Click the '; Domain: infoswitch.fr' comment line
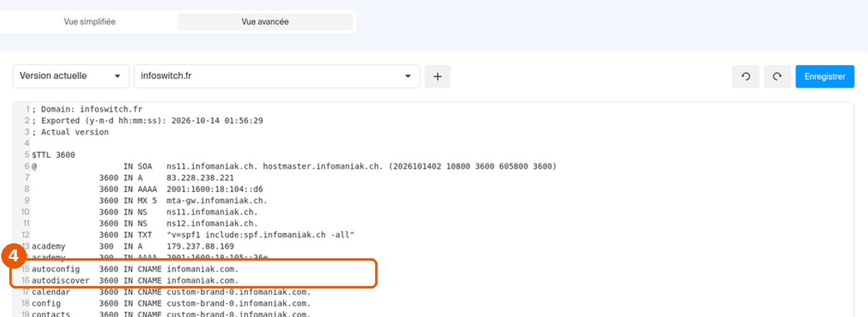 click(87, 109)
